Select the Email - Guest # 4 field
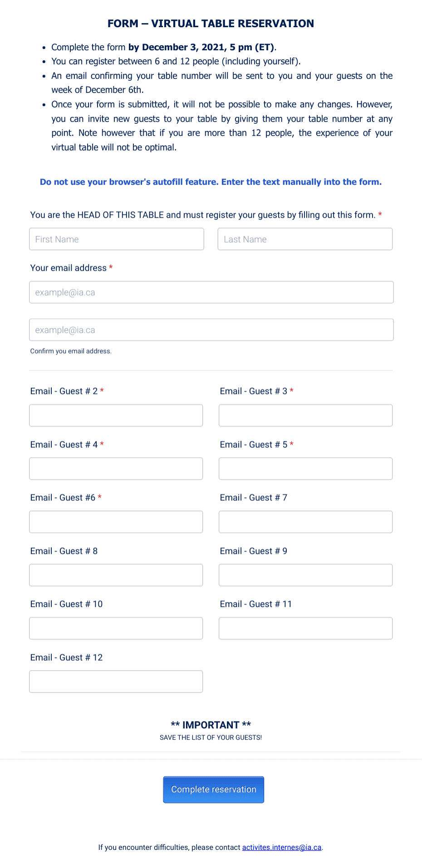422x868 pixels. click(x=116, y=469)
